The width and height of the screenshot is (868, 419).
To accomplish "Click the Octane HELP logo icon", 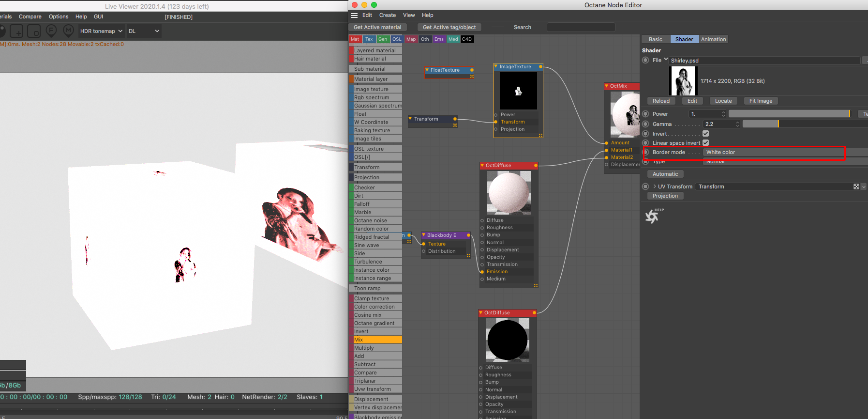I will [x=654, y=216].
